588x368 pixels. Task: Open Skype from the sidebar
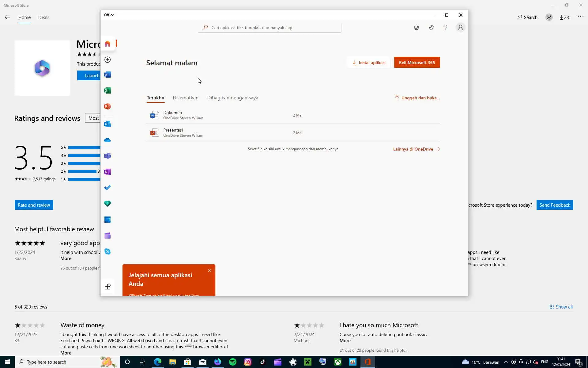click(x=107, y=251)
